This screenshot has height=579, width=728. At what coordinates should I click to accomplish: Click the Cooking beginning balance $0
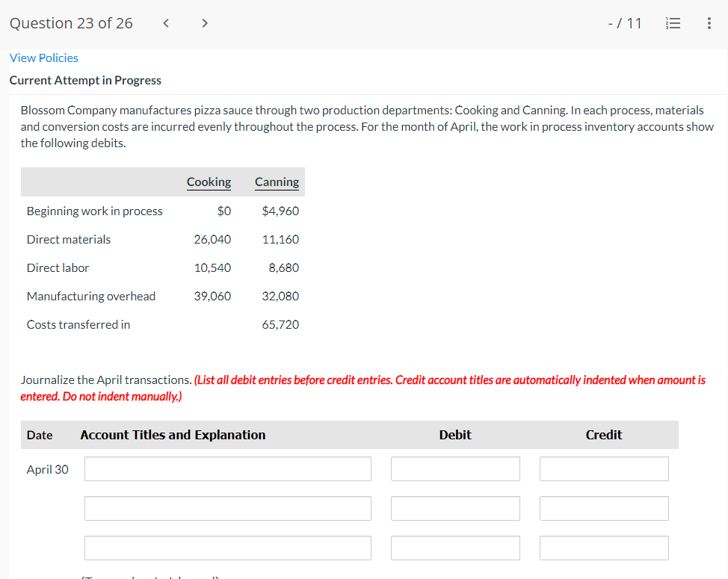tap(224, 211)
